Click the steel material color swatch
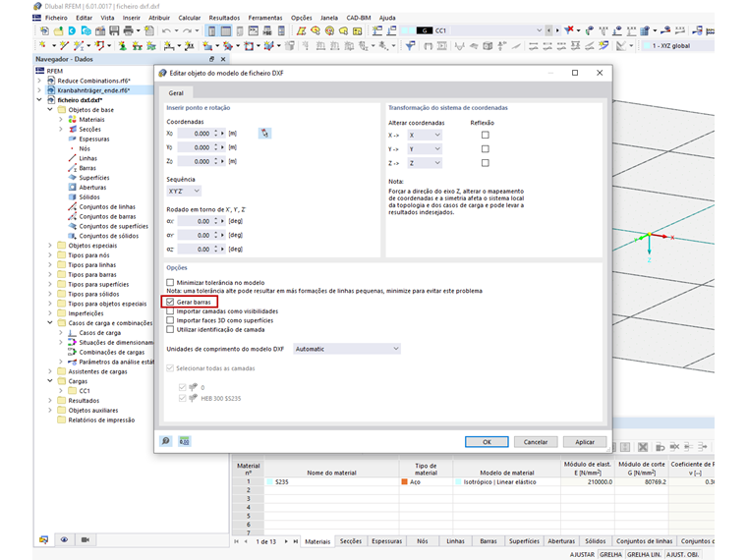Image resolution: width=747 pixels, height=560 pixels. [x=405, y=482]
